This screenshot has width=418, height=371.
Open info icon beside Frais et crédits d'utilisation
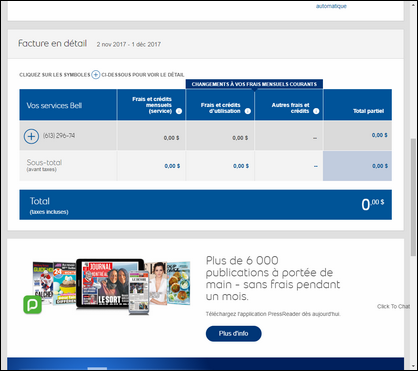pos(247,111)
